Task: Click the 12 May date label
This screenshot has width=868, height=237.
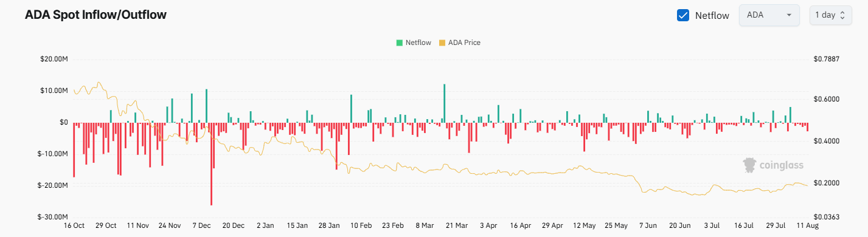Action: (x=585, y=225)
